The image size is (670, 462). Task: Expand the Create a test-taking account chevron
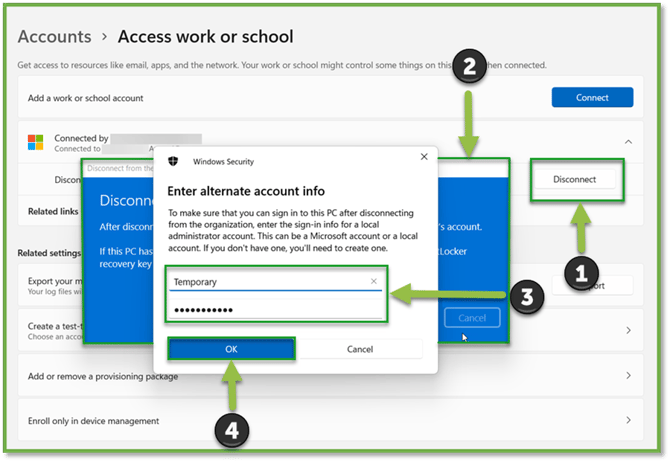(627, 330)
